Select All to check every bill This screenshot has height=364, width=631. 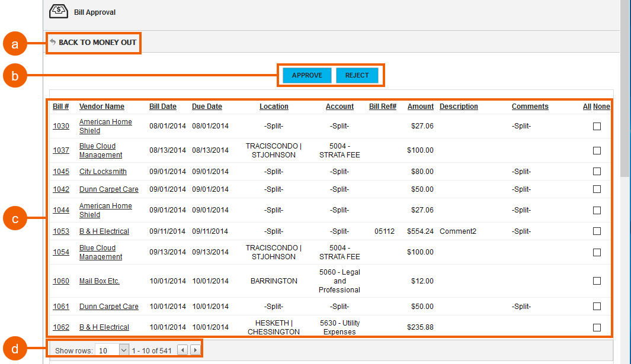click(x=587, y=107)
